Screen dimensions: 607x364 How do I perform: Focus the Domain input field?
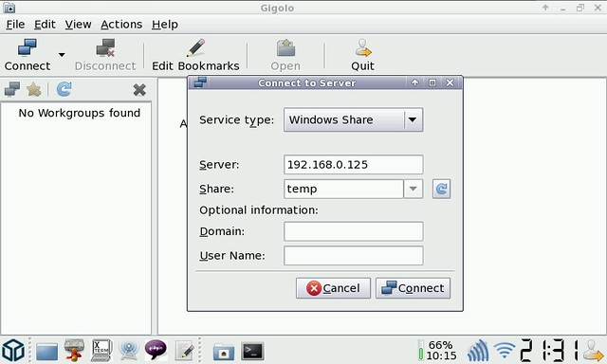point(353,231)
